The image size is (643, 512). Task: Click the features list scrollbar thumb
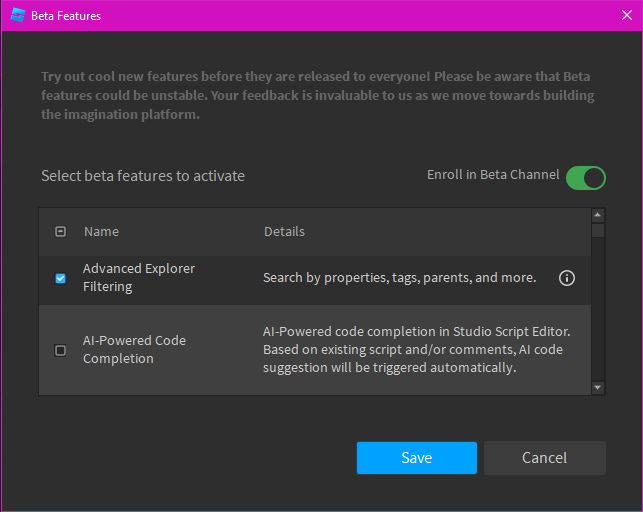pyautogui.click(x=598, y=231)
